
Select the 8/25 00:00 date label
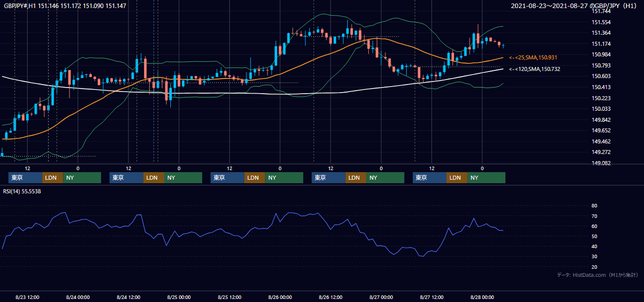click(x=179, y=297)
